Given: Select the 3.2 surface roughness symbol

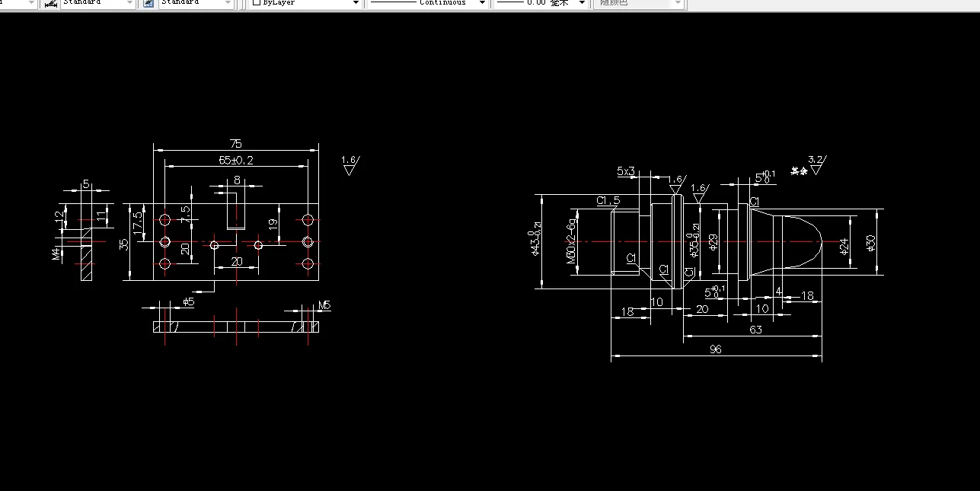Looking at the screenshot, I should coord(817,164).
